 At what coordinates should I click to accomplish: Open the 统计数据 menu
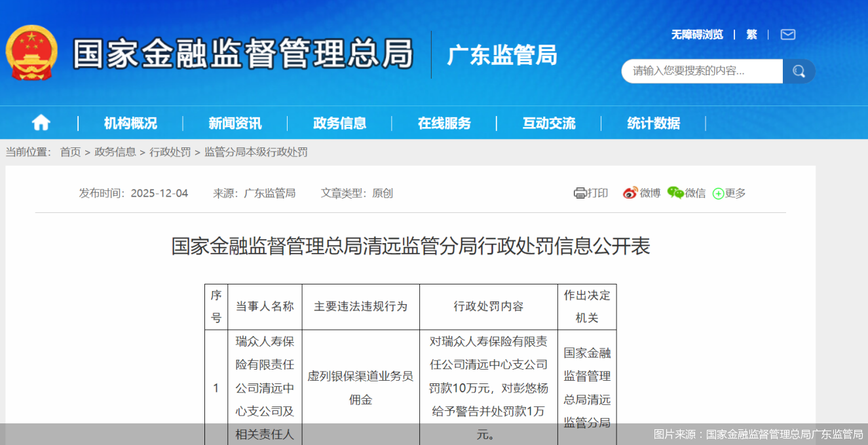coord(654,123)
